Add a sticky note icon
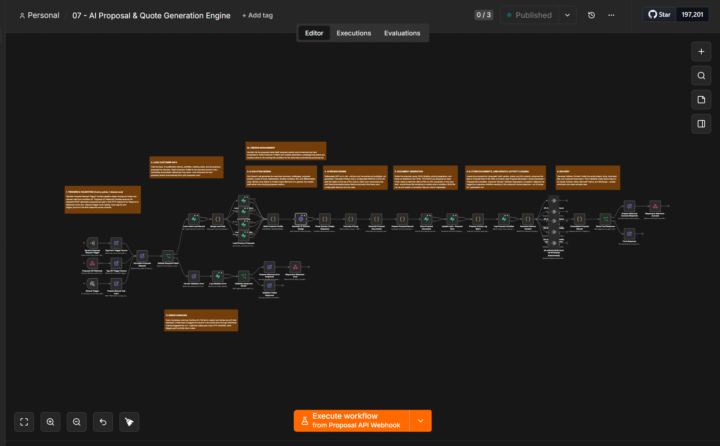 click(701, 100)
